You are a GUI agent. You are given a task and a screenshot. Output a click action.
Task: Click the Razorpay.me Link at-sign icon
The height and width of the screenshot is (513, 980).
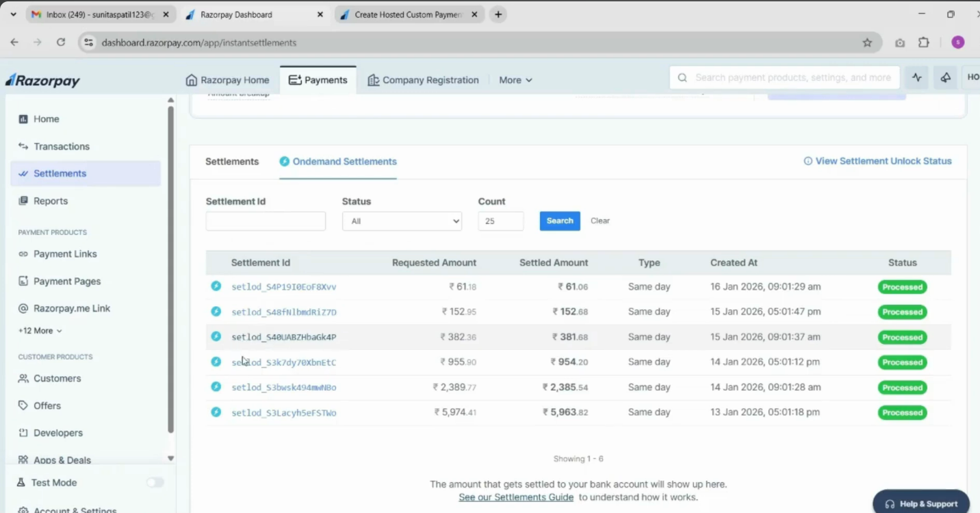[x=23, y=308]
